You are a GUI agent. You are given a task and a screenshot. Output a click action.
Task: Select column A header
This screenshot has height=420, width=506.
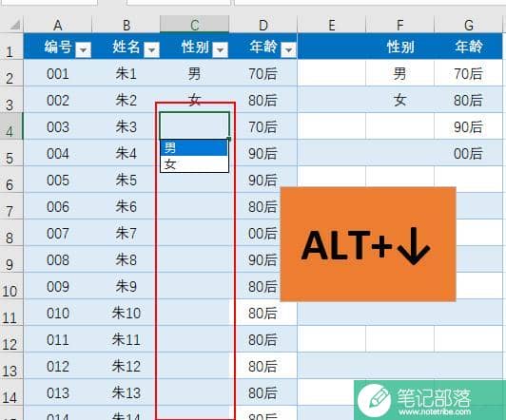57,25
